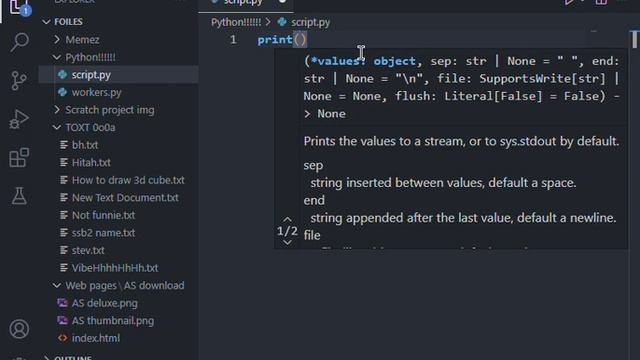Click the image icon beside AS thumbnail.png
This screenshot has width=640, height=360.
pos(62,320)
